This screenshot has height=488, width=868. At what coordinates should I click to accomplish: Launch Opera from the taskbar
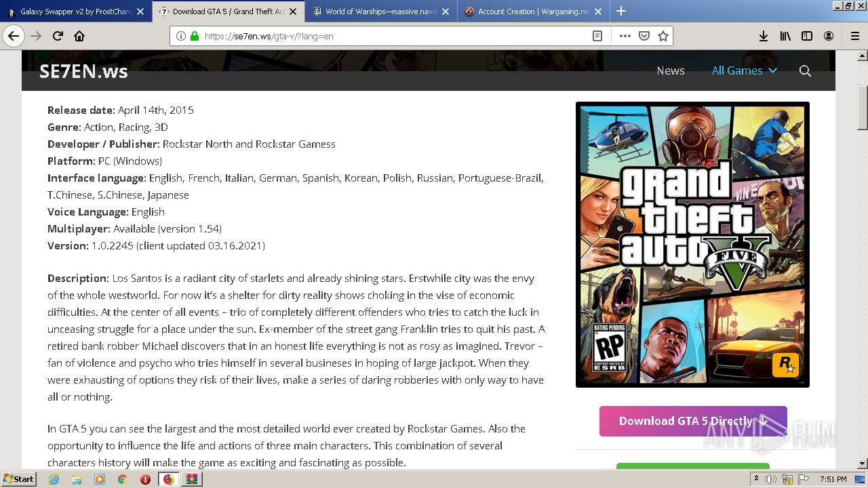[145, 479]
